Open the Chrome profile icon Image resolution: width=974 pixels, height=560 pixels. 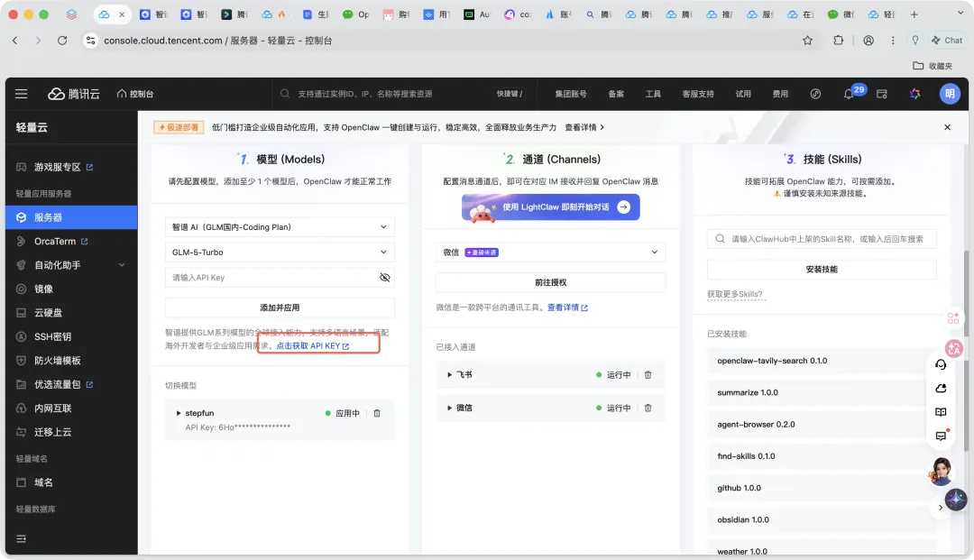tap(868, 41)
